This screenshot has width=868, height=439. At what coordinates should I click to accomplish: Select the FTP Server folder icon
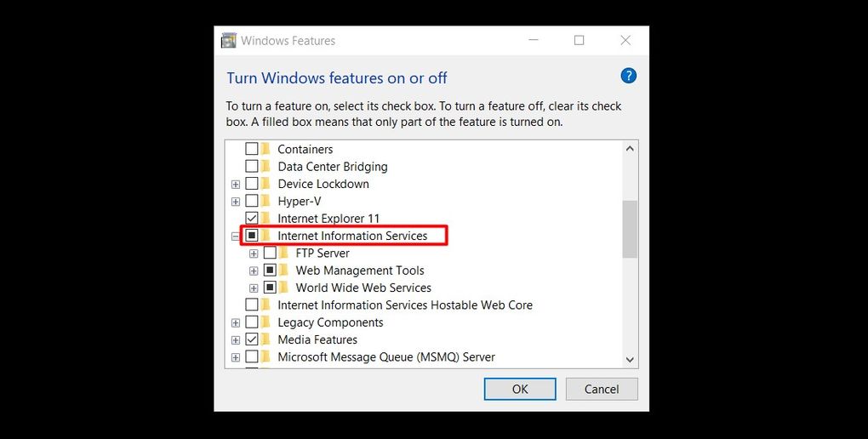[x=284, y=253]
